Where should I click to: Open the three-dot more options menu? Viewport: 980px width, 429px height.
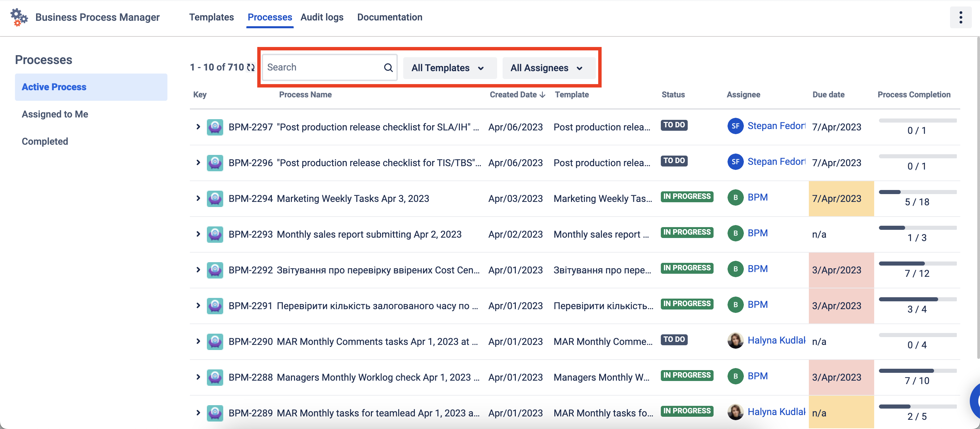960,17
